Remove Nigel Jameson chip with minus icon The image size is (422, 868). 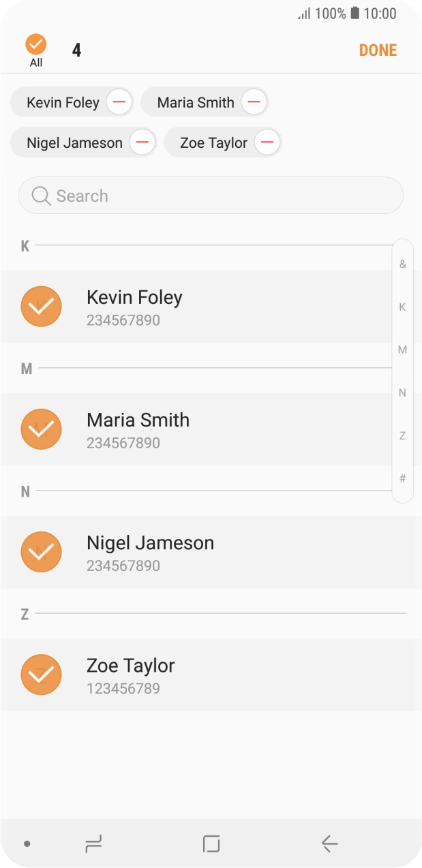[x=142, y=143]
